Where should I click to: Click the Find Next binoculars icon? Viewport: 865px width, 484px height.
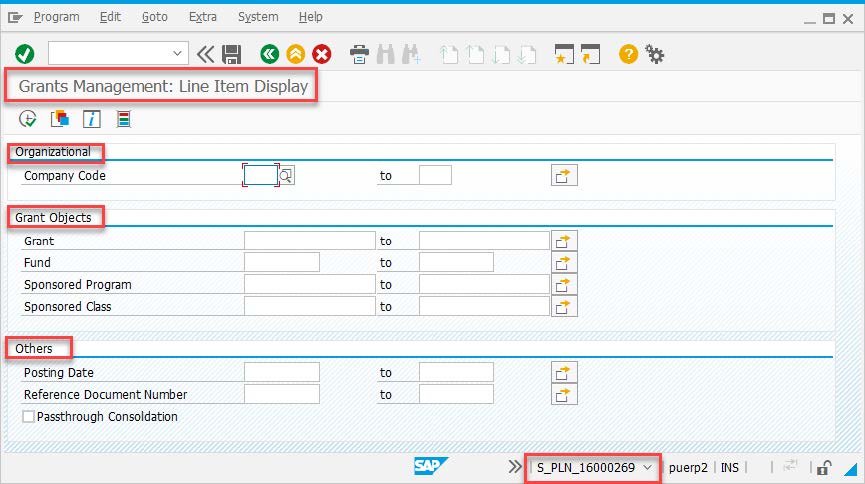coord(412,54)
